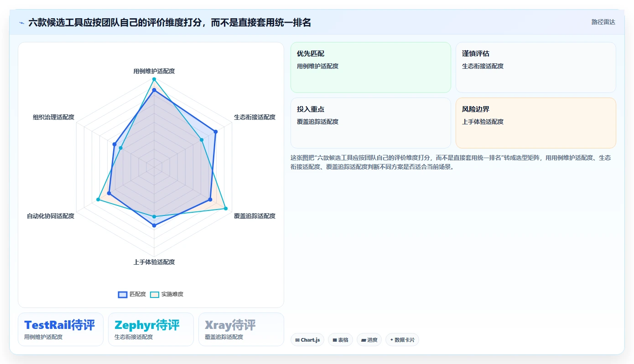This screenshot has height=364, width=634.
Task: Click the radar axis label 上手体验适配度 at the bottom
Action: coord(154,262)
